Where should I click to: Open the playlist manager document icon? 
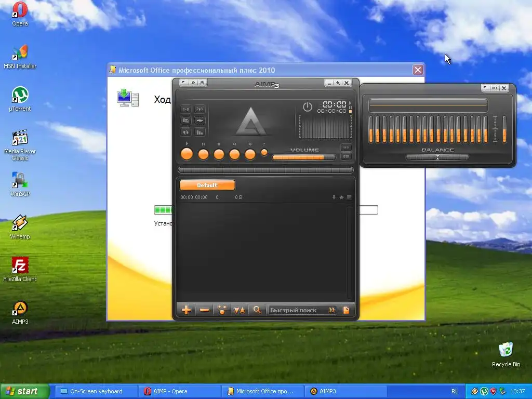pyautogui.click(x=346, y=310)
